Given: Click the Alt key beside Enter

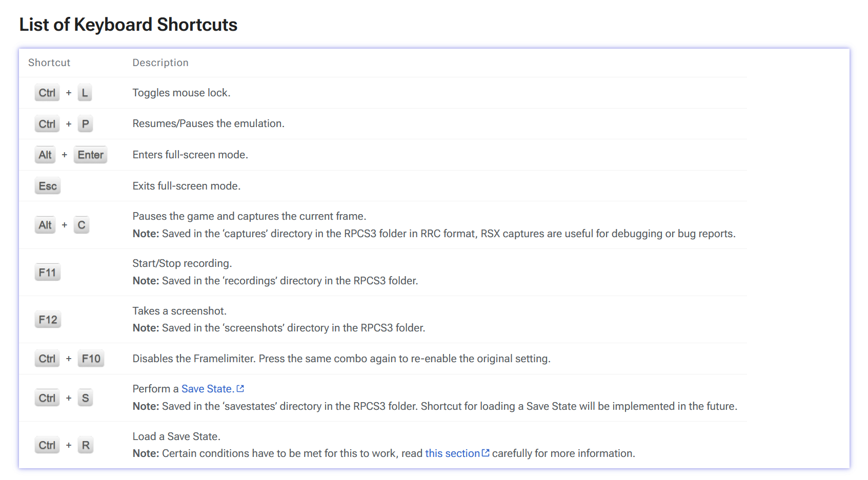Looking at the screenshot, I should click(x=45, y=155).
